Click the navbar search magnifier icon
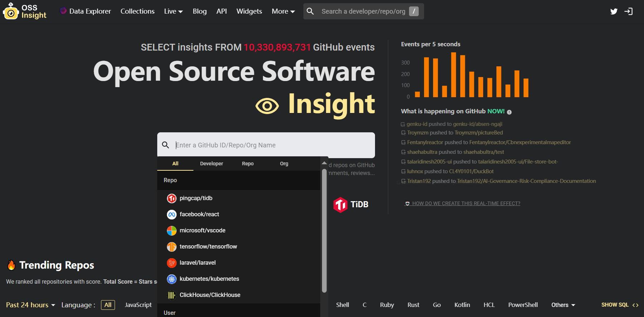644x317 pixels. (x=311, y=11)
